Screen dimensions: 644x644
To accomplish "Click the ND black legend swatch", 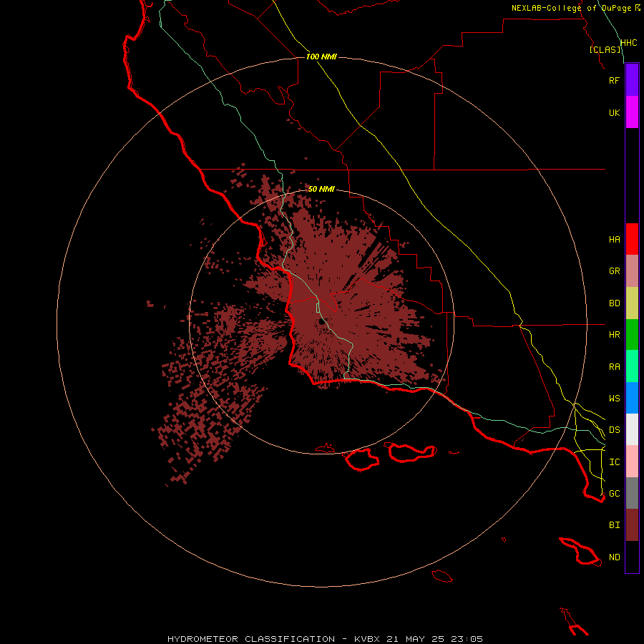I will [632, 557].
